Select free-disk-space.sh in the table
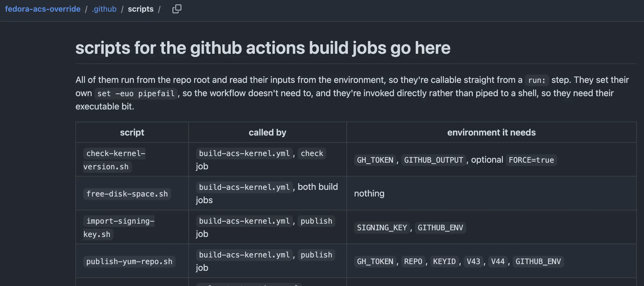The image size is (644, 286). pyautogui.click(x=127, y=194)
